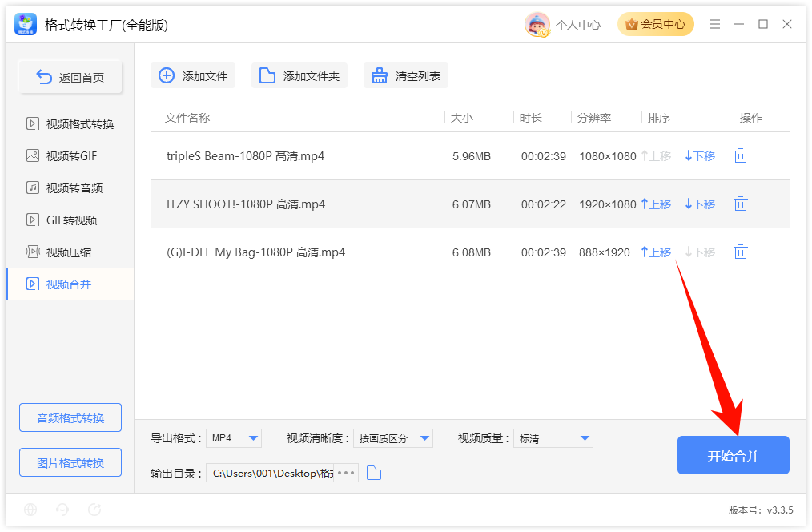Click the 输出目录 path field
The height and width of the screenshot is (532, 812).
click(x=271, y=473)
